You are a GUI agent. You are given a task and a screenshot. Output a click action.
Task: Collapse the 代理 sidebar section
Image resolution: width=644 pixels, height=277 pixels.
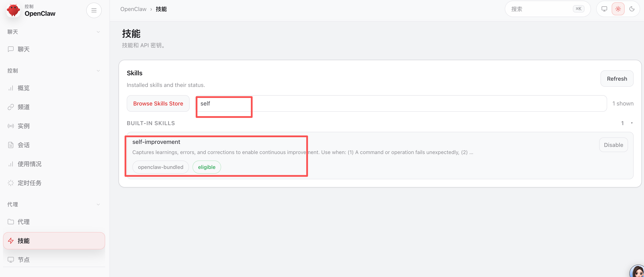coord(98,205)
